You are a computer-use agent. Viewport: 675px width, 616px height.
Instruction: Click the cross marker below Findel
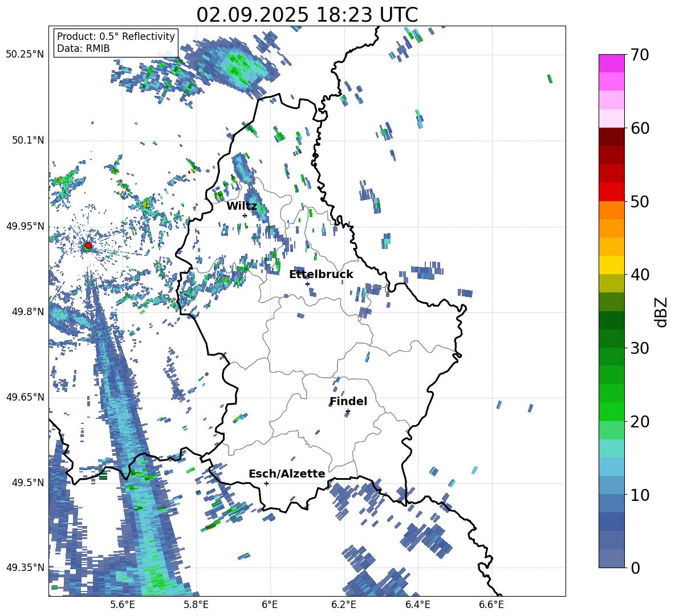(x=348, y=411)
